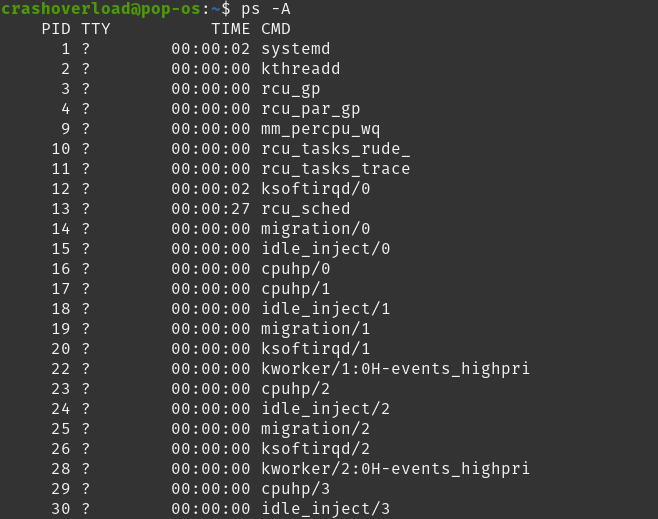Click the CMD column header

coord(275,29)
